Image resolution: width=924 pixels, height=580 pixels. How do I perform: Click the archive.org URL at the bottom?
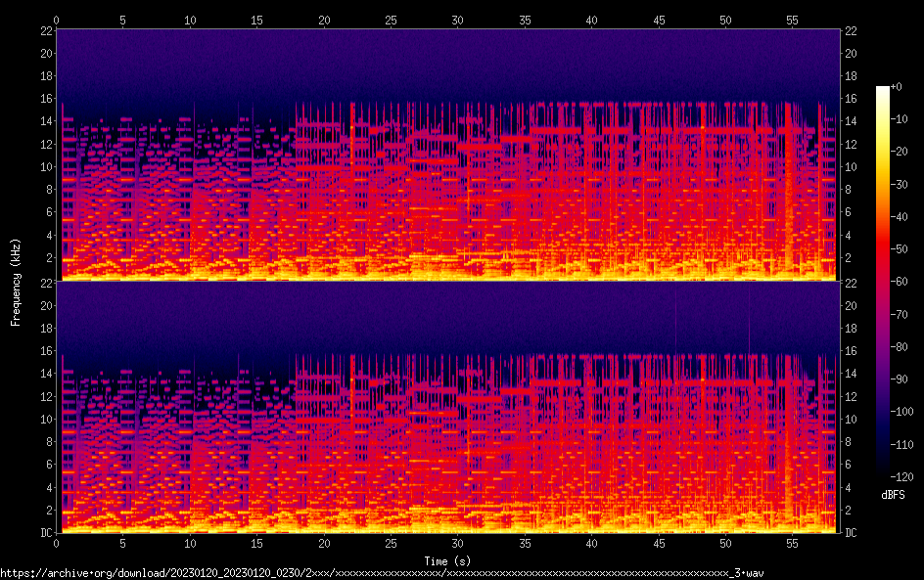pos(382,572)
